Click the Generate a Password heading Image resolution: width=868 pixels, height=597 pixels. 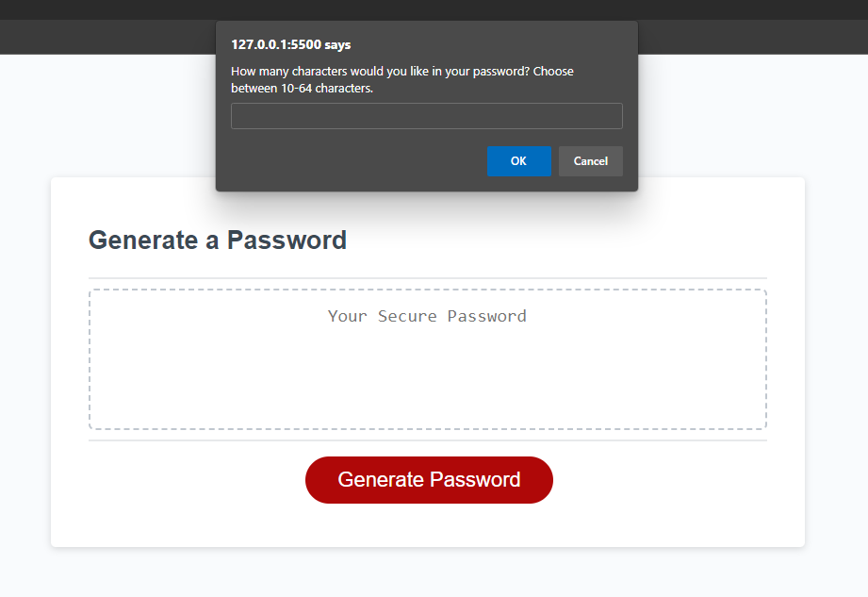pyautogui.click(x=217, y=240)
